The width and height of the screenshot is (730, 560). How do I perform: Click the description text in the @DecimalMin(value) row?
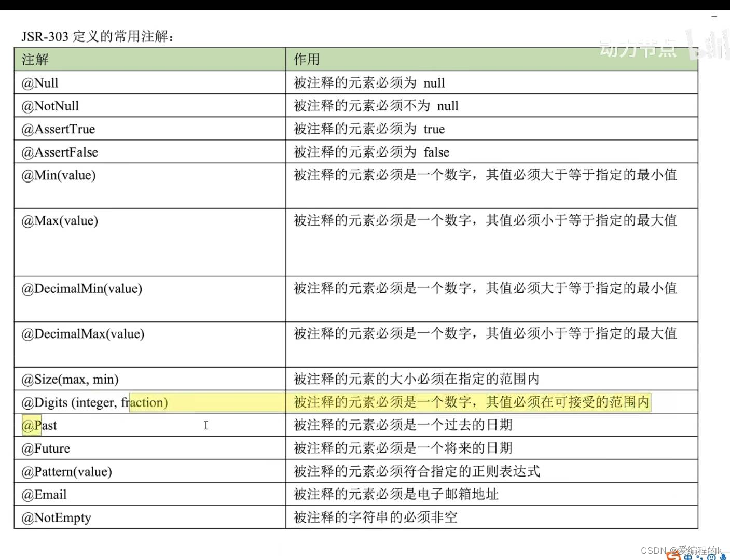tap(486, 288)
